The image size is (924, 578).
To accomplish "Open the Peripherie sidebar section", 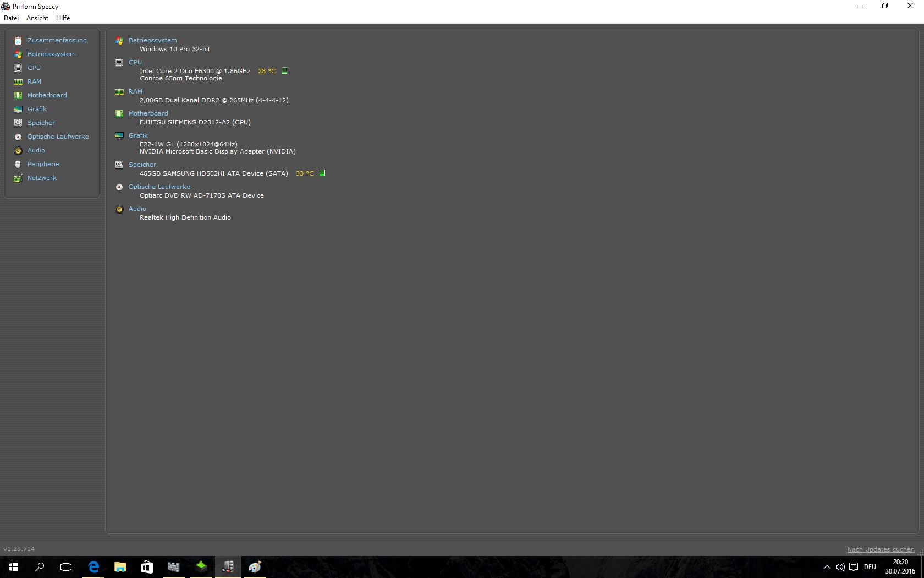I will 43,164.
